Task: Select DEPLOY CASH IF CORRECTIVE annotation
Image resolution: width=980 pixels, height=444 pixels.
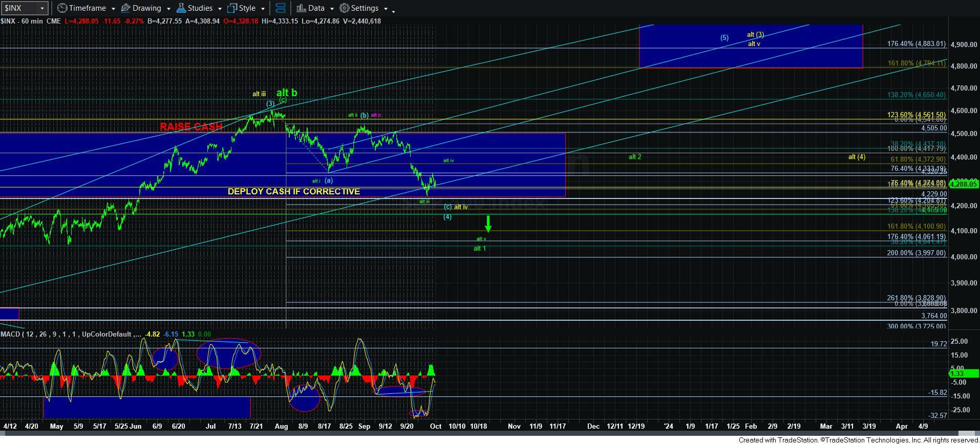Action: [294, 191]
